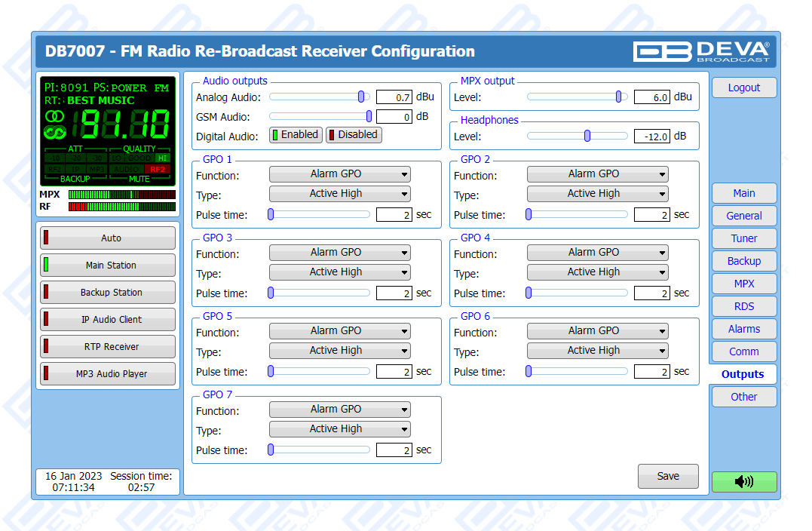Screen dimensions: 812x531
Task: Set Digital Audio to Disabled
Action: click(x=354, y=135)
